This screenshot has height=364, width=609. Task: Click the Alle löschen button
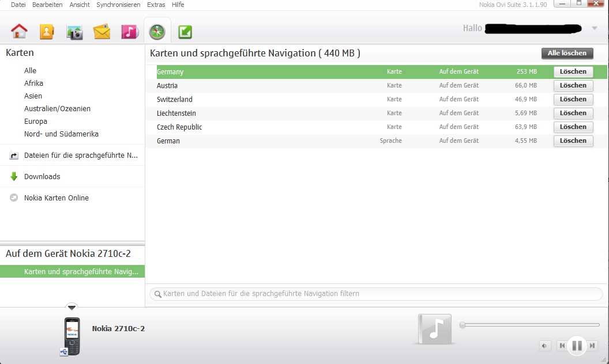click(x=567, y=53)
